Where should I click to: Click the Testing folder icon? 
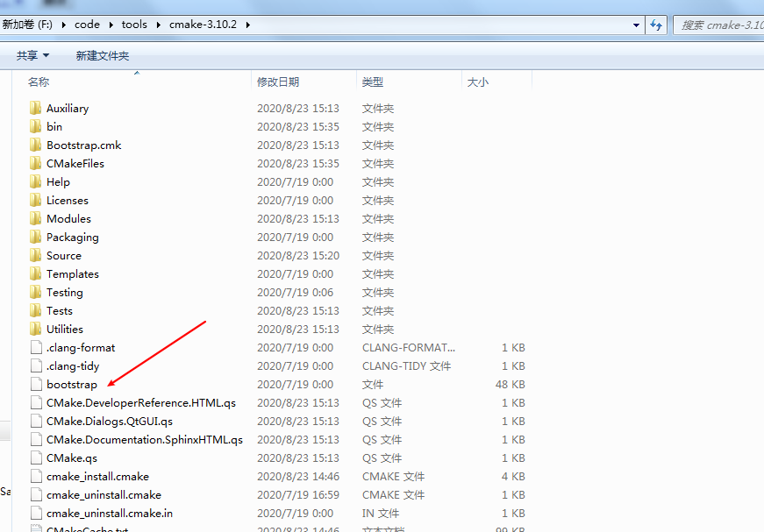(36, 293)
